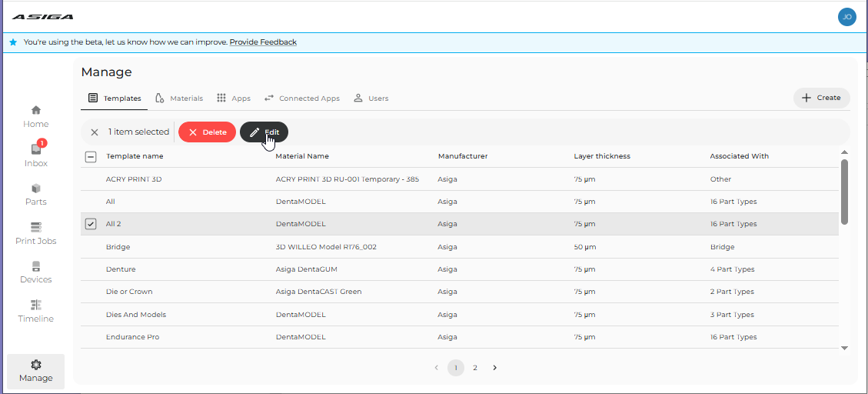Sort by Template name column
Viewport: 868px width, 394px height.
coord(135,156)
